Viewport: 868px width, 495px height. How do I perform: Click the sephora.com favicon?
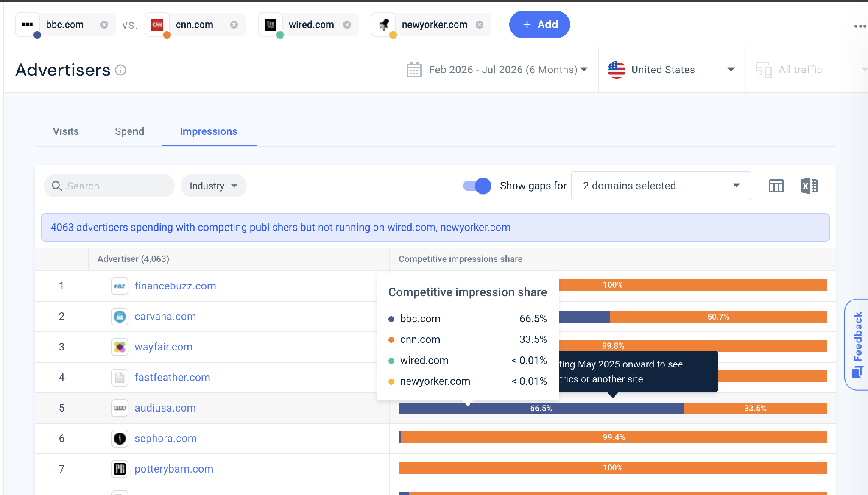(120, 439)
